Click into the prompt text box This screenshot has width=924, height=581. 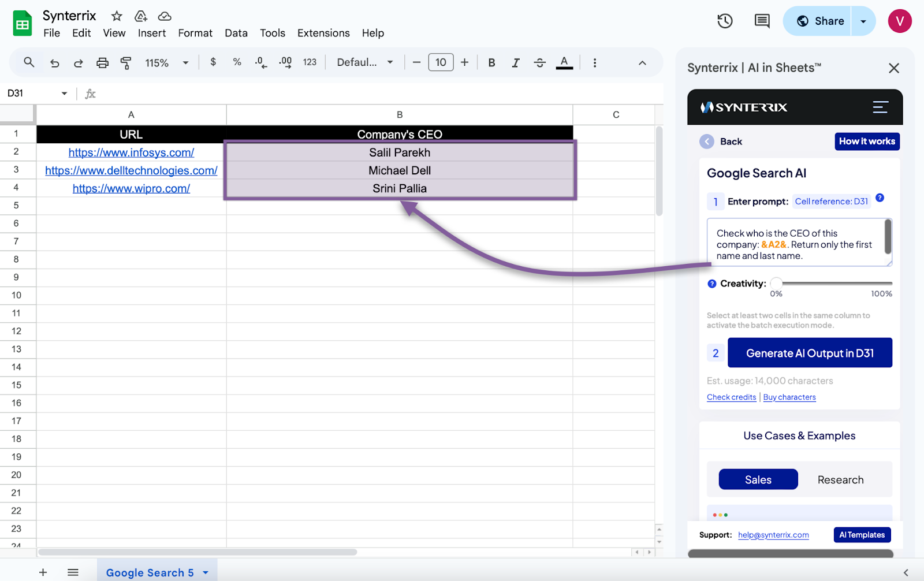pos(799,242)
